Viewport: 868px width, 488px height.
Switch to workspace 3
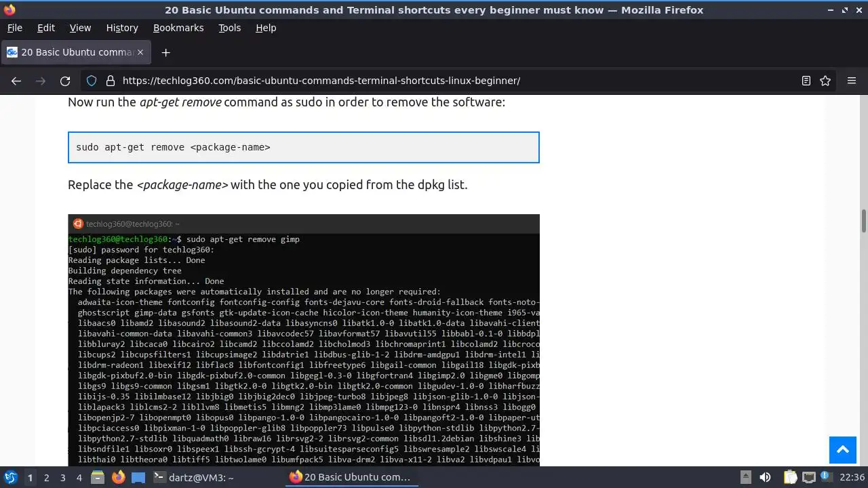(63, 477)
